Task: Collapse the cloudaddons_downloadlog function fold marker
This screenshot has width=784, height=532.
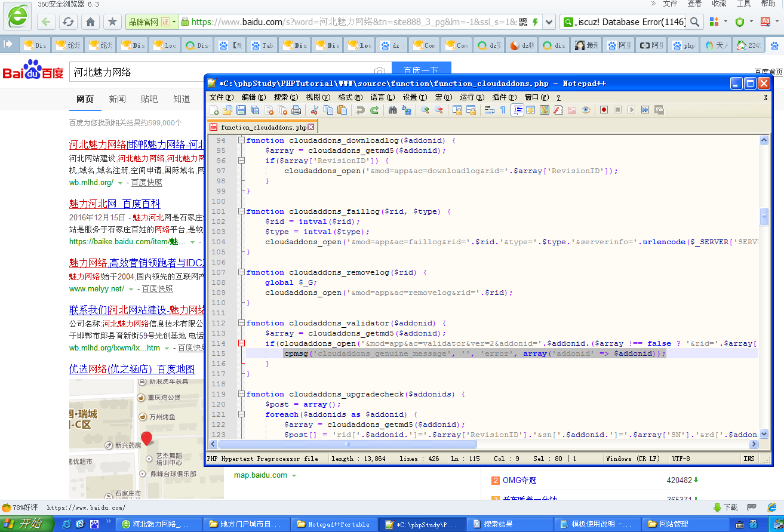Action: click(241, 140)
